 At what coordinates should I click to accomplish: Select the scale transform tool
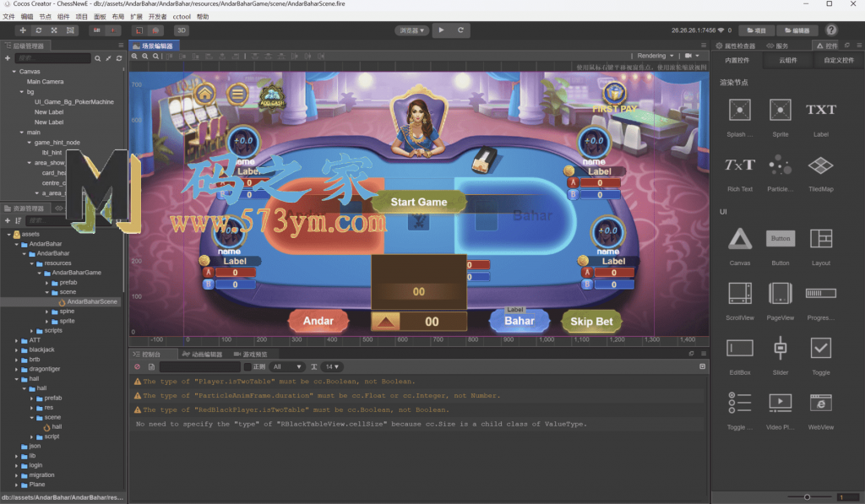tap(54, 30)
